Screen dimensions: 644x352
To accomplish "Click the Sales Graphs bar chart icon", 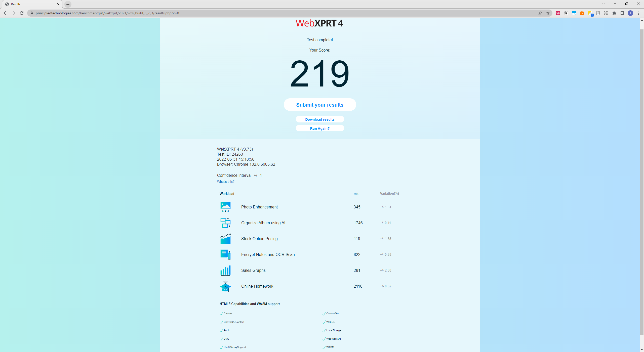I will pyautogui.click(x=225, y=270).
